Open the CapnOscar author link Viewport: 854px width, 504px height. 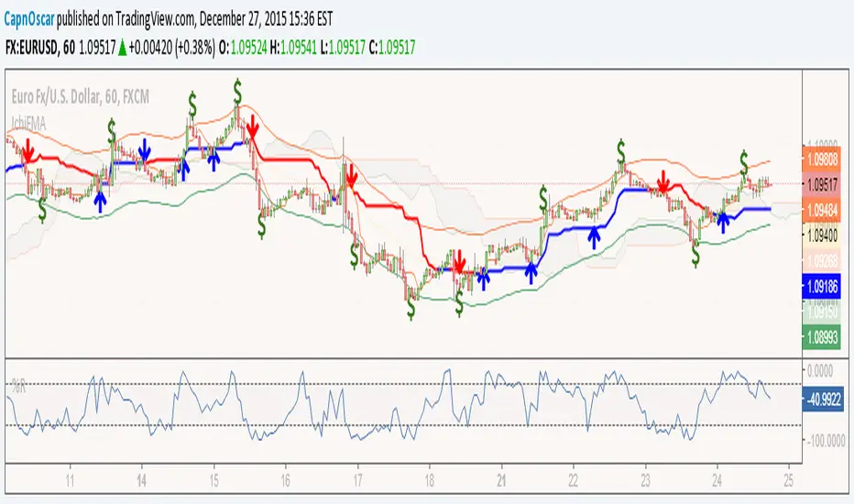tap(29, 19)
